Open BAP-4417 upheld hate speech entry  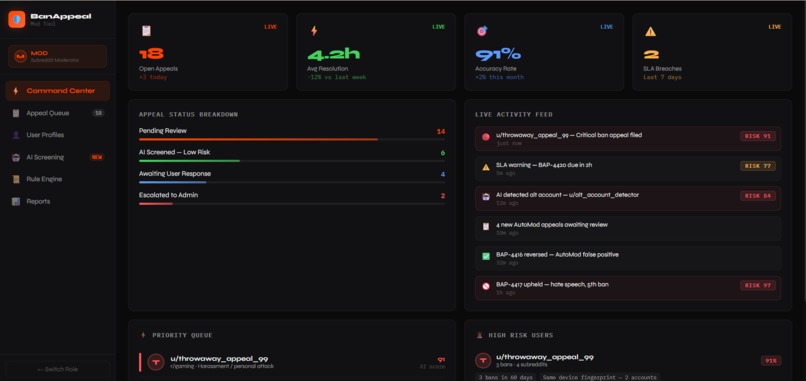628,288
